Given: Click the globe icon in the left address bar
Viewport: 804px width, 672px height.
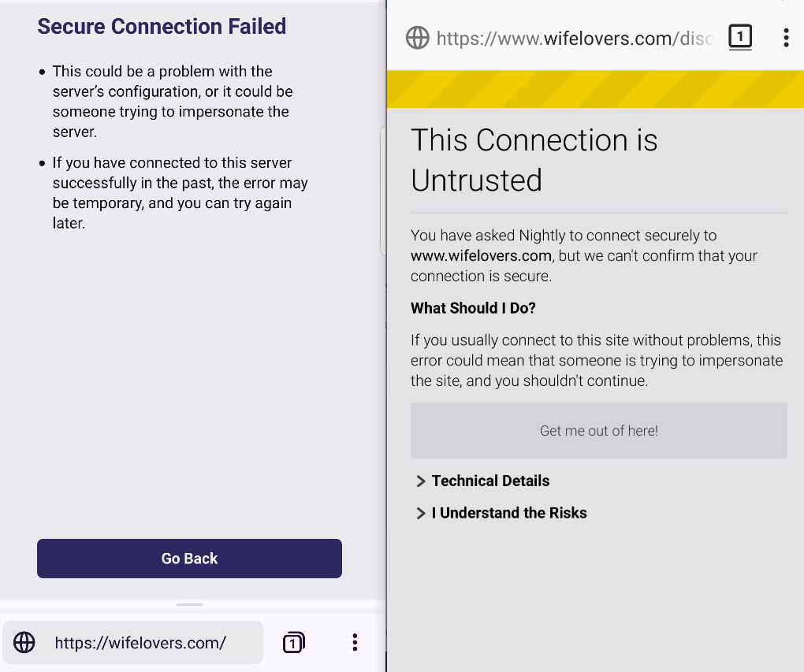Looking at the screenshot, I should [24, 642].
